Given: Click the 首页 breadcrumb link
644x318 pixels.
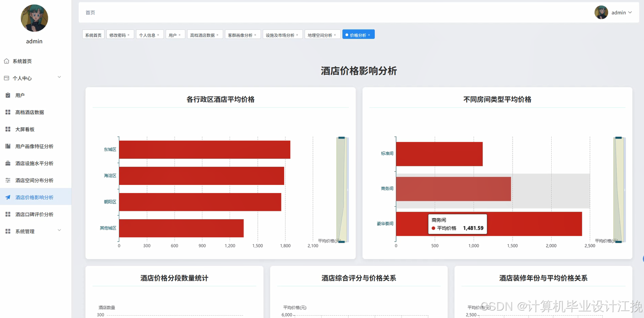Looking at the screenshot, I should coord(90,12).
